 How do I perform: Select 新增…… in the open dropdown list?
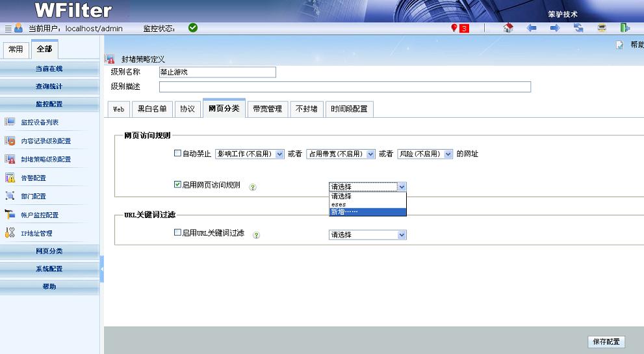coord(367,212)
